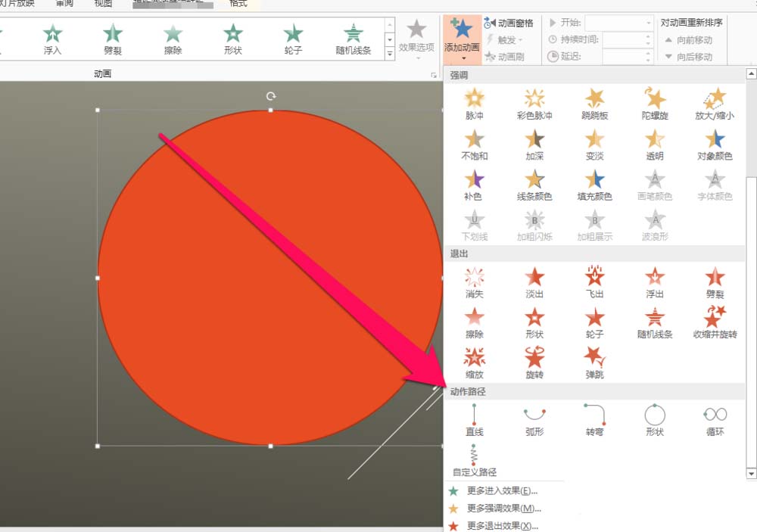
Task: Open 更多进入效果 dialog
Action: pos(503,491)
